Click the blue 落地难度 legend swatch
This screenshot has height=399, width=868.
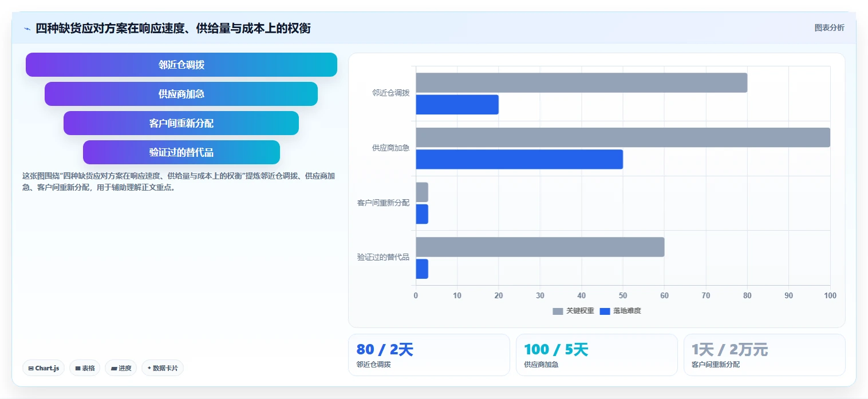[x=605, y=311]
